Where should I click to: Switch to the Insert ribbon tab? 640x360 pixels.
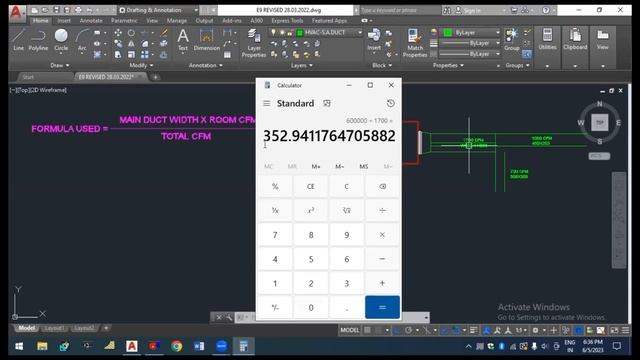pos(64,20)
